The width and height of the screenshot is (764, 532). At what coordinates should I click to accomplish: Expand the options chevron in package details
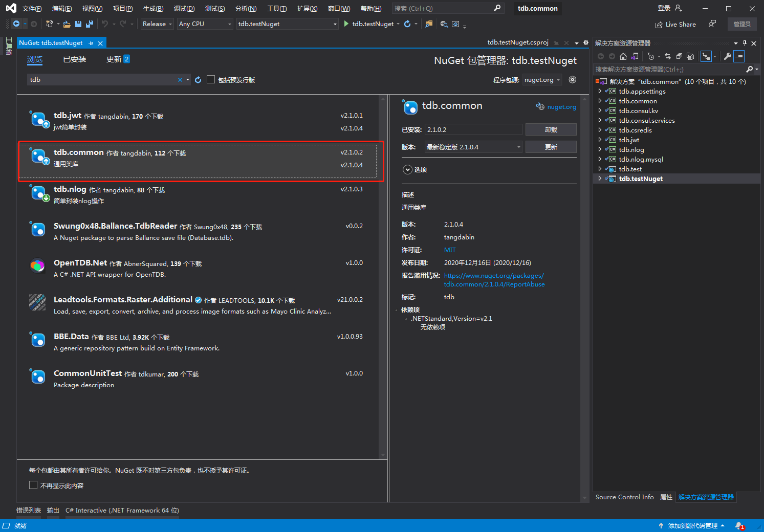pos(408,169)
